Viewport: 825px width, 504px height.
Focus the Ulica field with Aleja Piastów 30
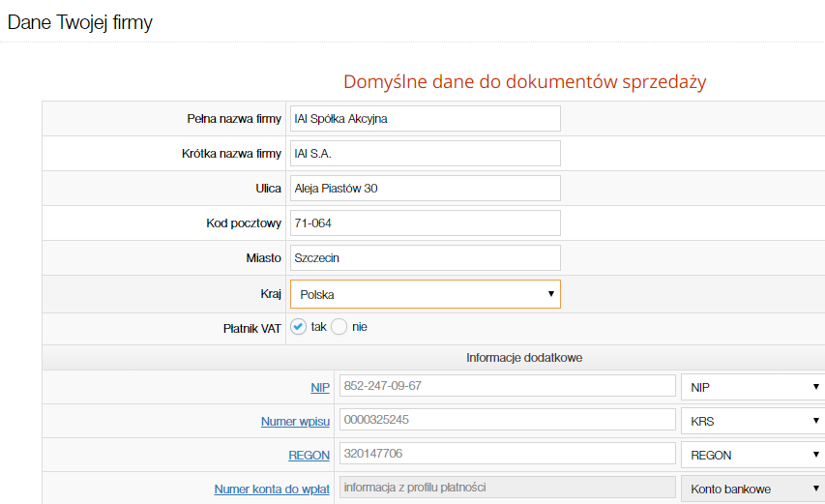click(x=426, y=188)
